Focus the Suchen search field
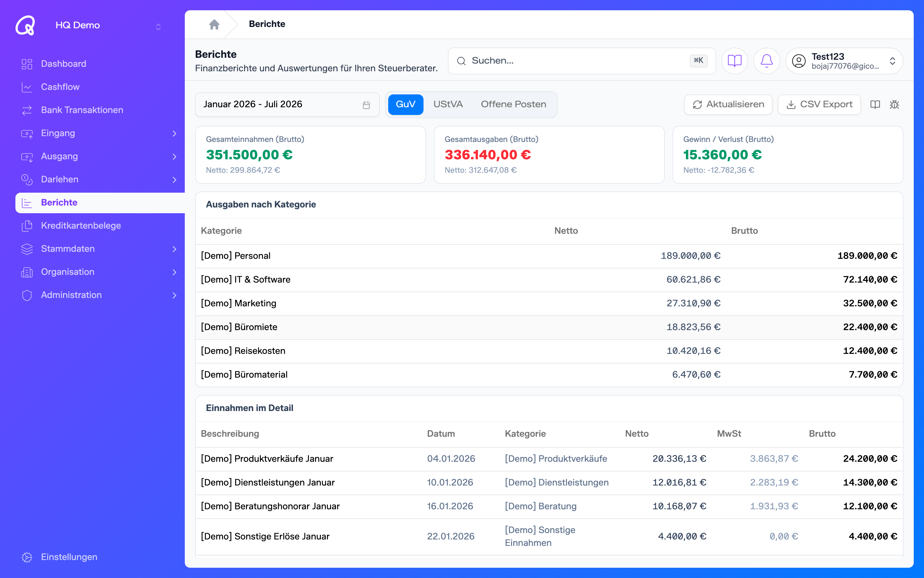The height and width of the screenshot is (578, 924). point(581,61)
